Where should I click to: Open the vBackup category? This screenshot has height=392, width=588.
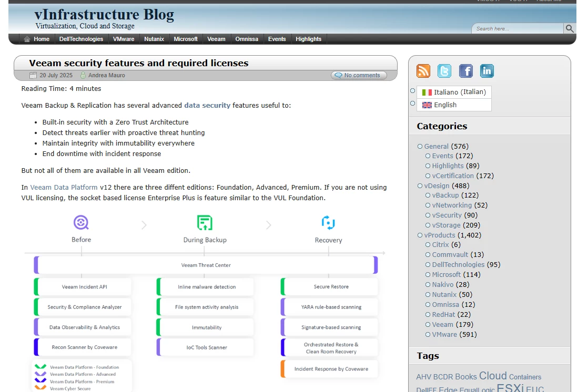pos(445,195)
